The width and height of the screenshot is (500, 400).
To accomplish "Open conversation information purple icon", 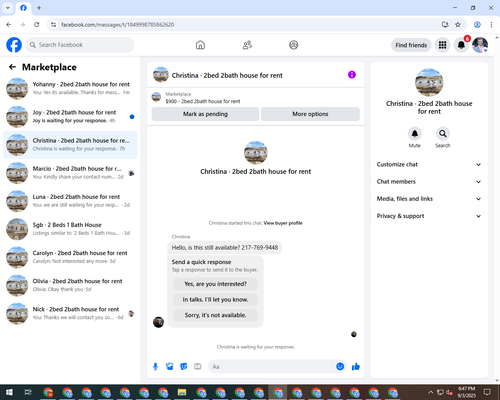I will pos(352,75).
